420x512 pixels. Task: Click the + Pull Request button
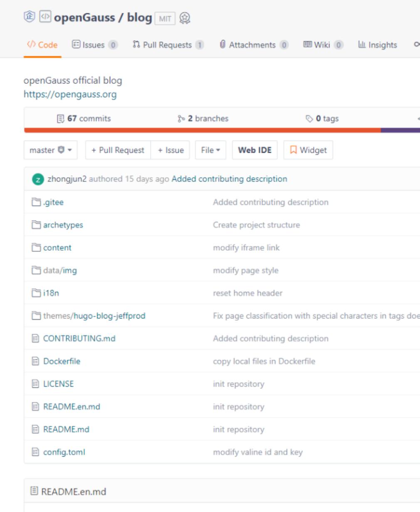(x=118, y=150)
